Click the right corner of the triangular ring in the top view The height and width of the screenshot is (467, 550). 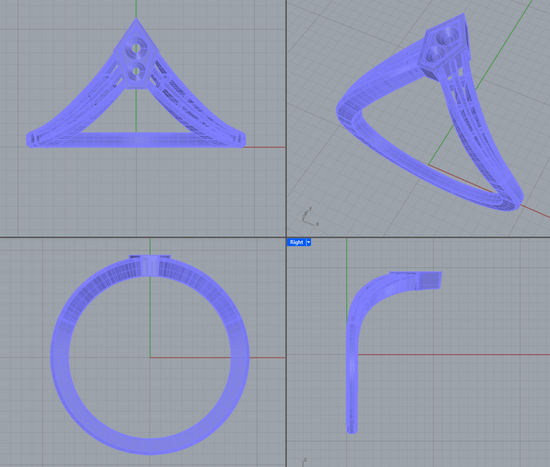pos(241,139)
